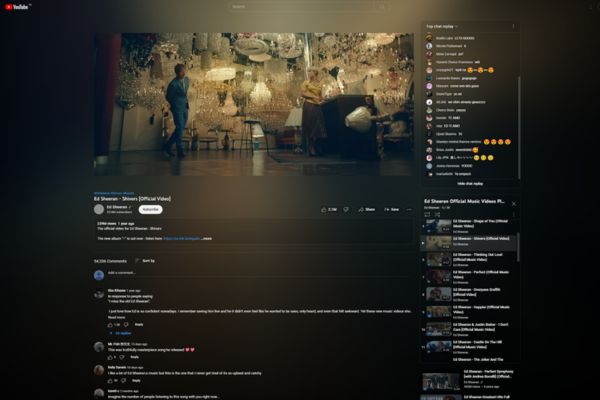Click The Joker And The playlist title
600x400 pixels.
coord(478,360)
